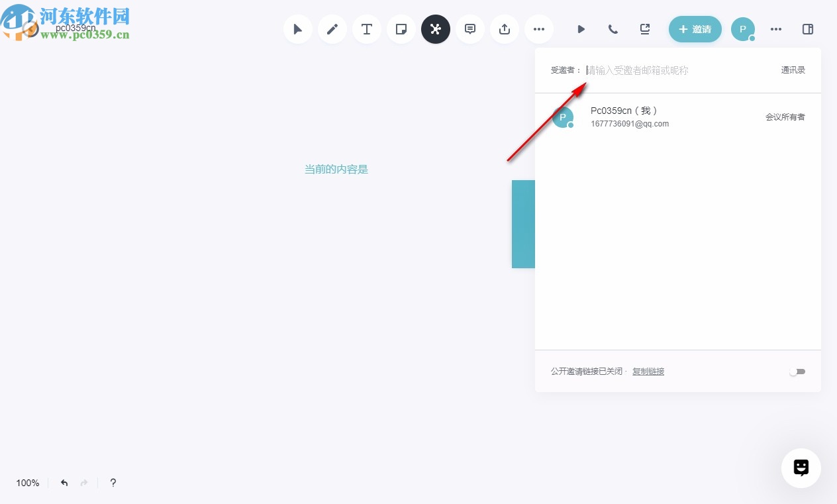Select the Pc0359cn (我) member row
The image size is (837, 504).
(678, 117)
